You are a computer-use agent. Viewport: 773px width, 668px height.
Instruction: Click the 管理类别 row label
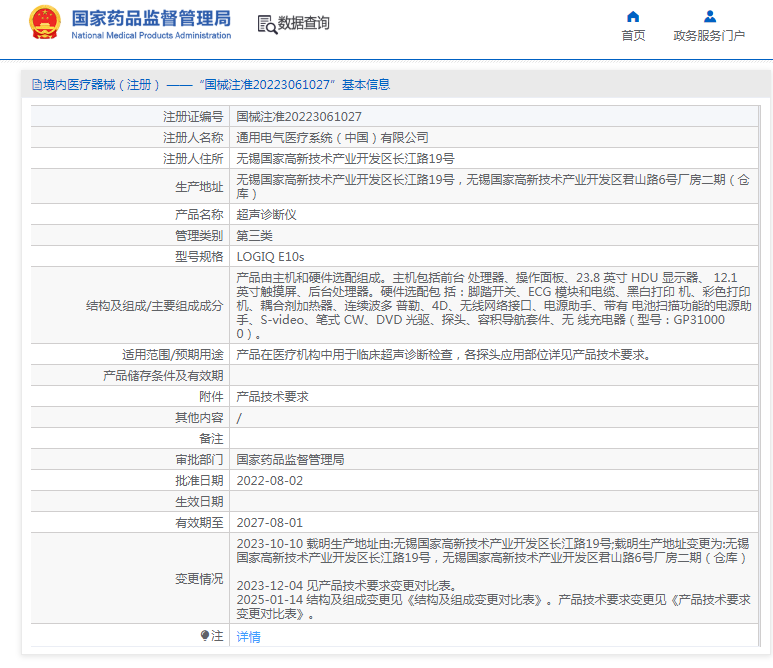pos(199,236)
